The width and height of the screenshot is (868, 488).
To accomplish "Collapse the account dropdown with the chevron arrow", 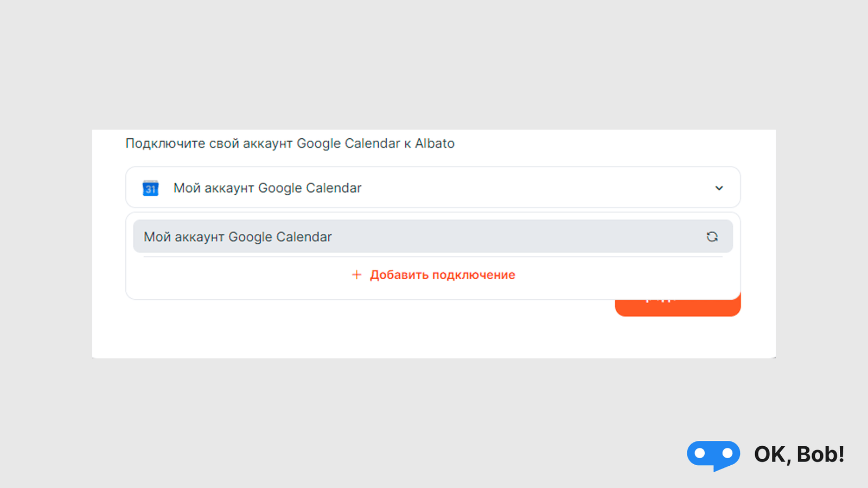I will point(719,188).
